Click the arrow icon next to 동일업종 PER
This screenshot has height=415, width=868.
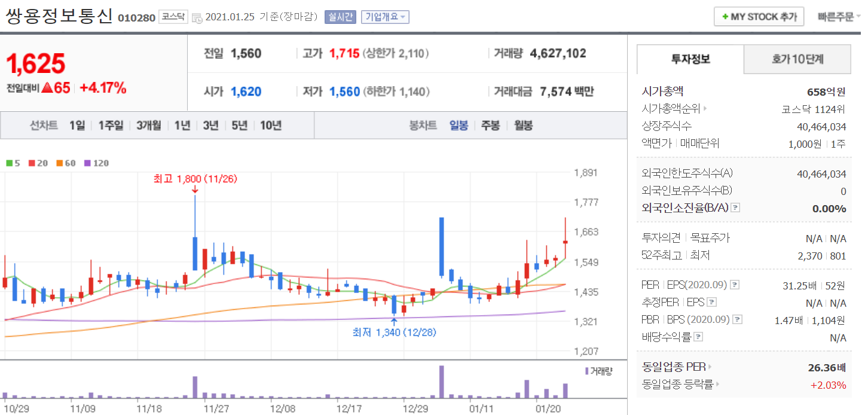point(710,367)
